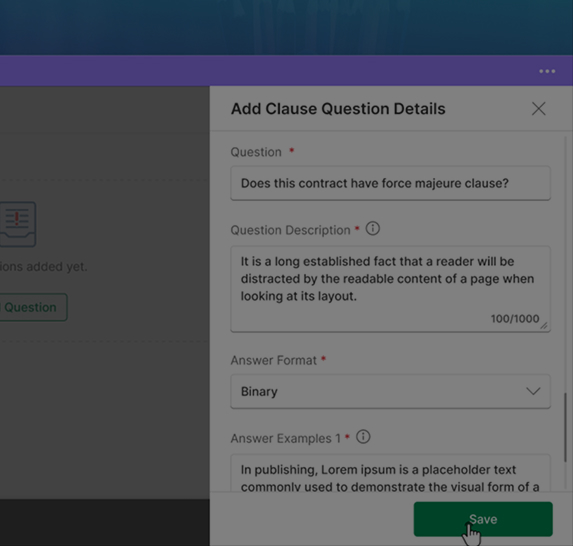Click the purple header bar
The image size is (573, 546).
coord(286,71)
